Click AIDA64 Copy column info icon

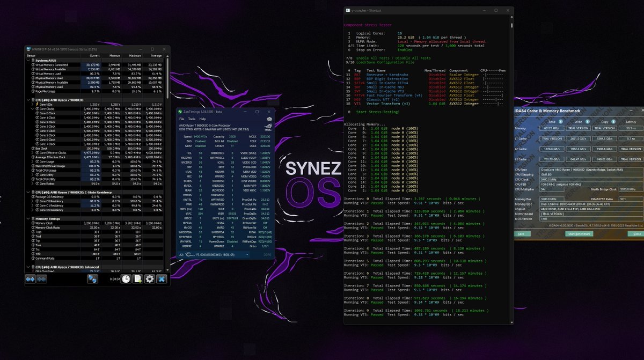pos(613,122)
